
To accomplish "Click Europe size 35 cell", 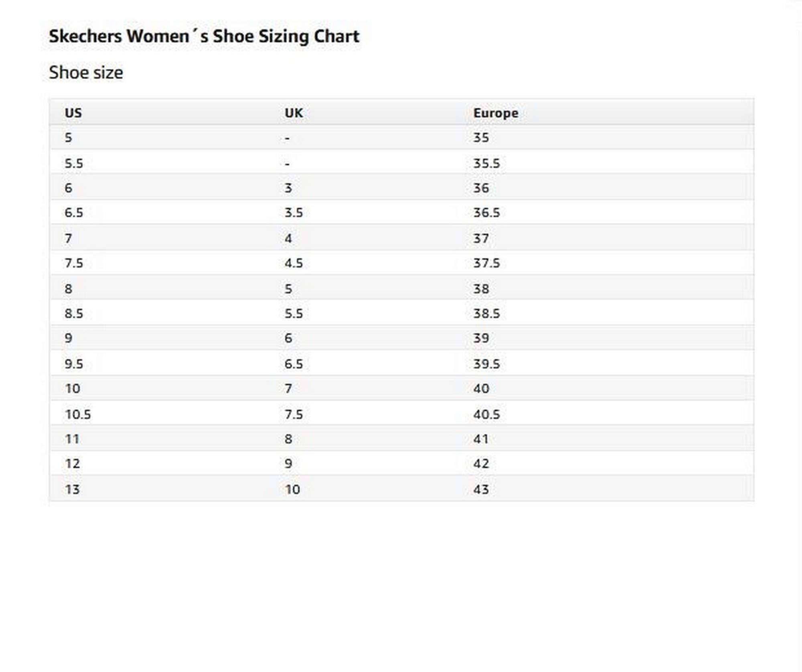I will tap(481, 138).
